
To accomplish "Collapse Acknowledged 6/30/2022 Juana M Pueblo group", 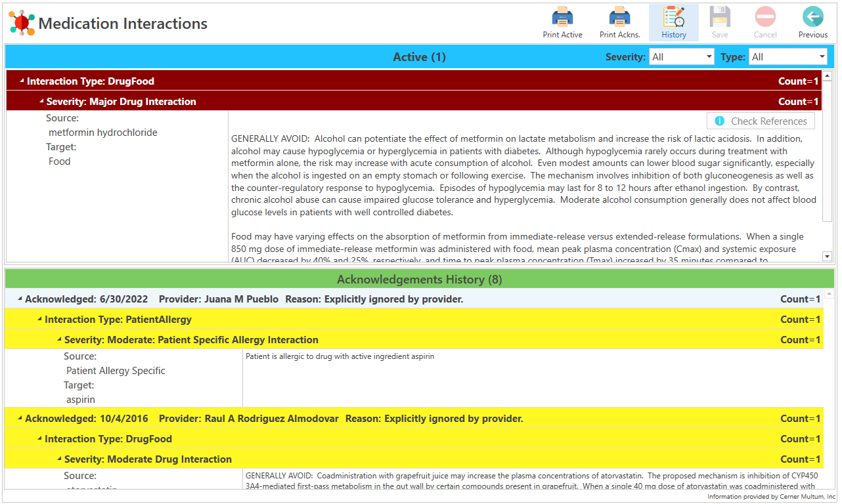I will pyautogui.click(x=20, y=299).
